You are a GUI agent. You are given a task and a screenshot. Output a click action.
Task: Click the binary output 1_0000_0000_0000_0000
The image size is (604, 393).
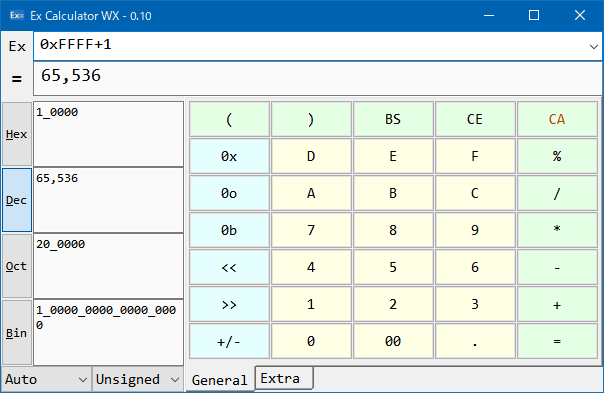tap(108, 333)
